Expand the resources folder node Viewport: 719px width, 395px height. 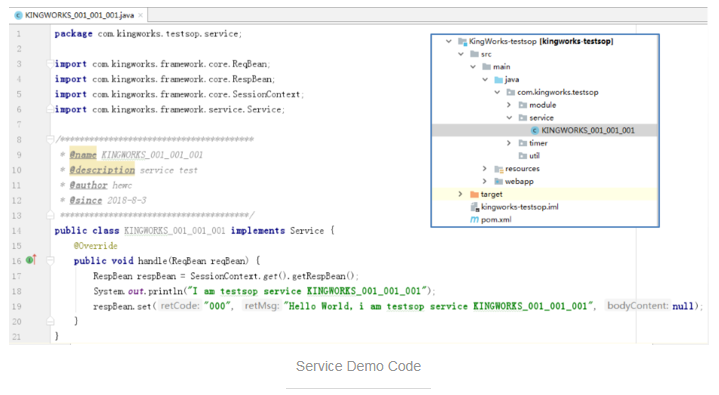pyautogui.click(x=485, y=169)
